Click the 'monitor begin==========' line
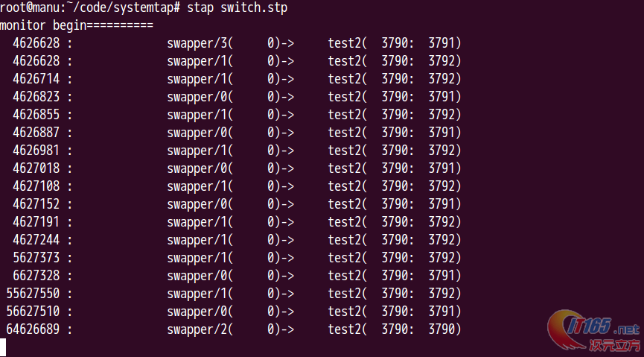 77,25
